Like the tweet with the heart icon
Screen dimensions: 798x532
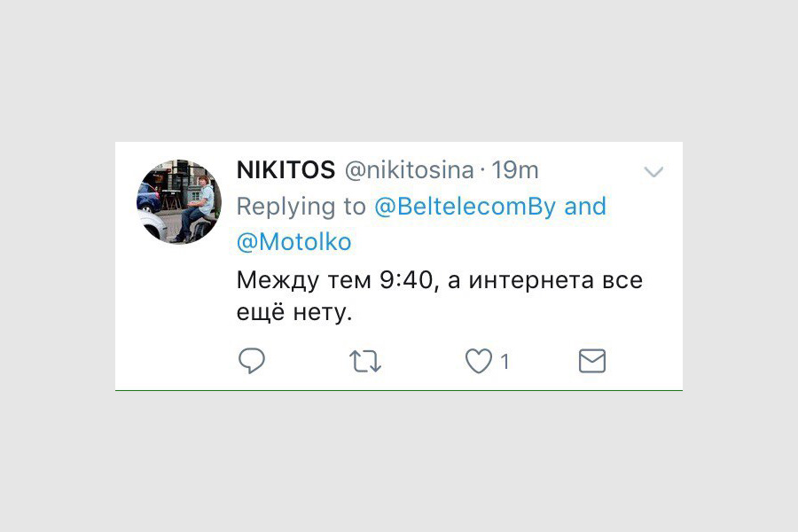tap(479, 361)
